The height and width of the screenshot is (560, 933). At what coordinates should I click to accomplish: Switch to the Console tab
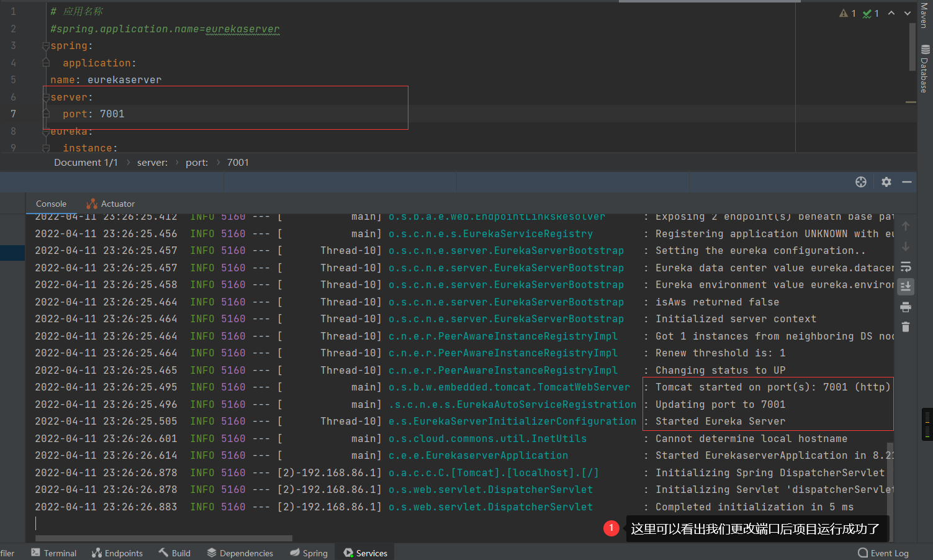tap(51, 204)
